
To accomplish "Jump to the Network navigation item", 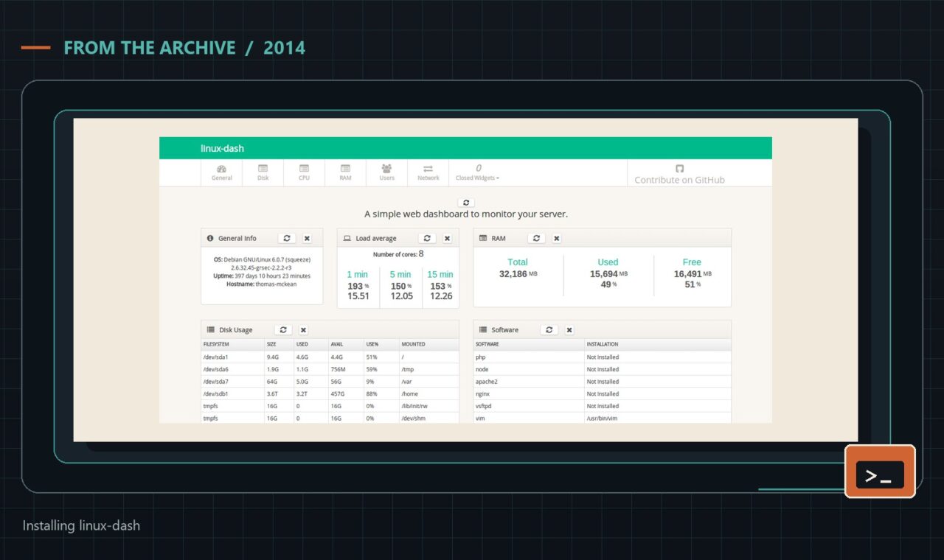I will pos(428,173).
